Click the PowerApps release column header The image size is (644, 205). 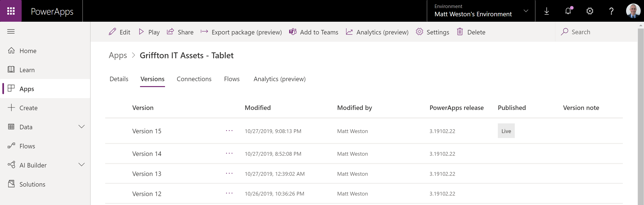(x=456, y=108)
